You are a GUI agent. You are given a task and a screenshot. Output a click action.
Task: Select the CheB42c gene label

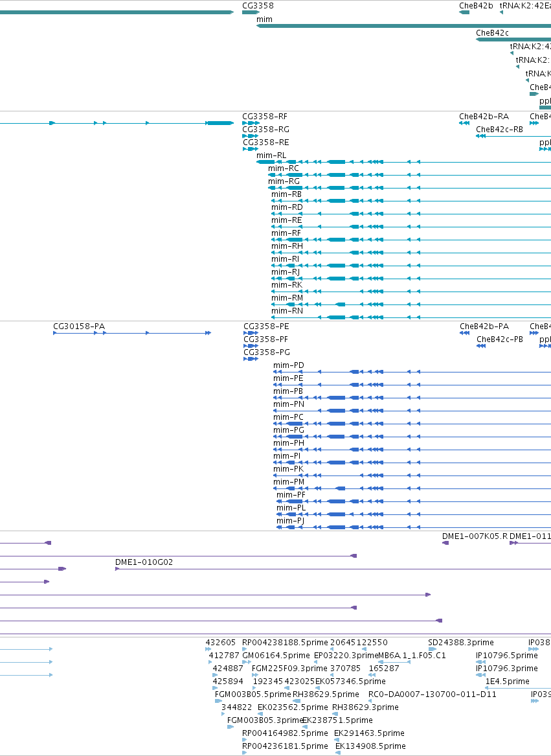coord(492,33)
